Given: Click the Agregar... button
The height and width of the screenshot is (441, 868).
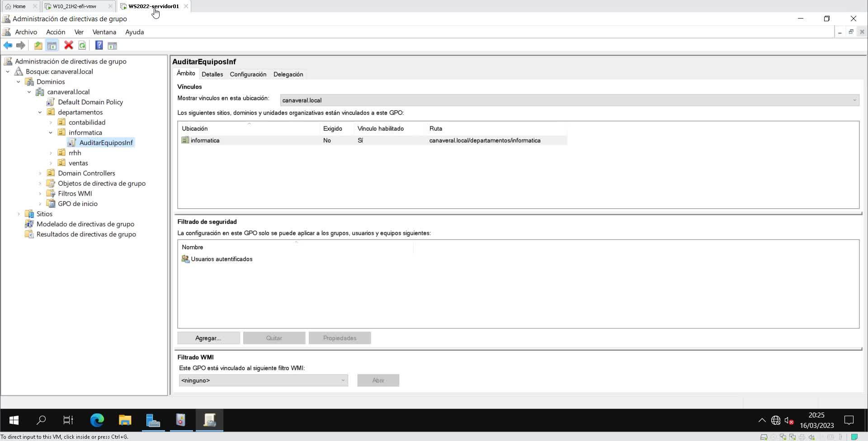Looking at the screenshot, I should click(208, 338).
